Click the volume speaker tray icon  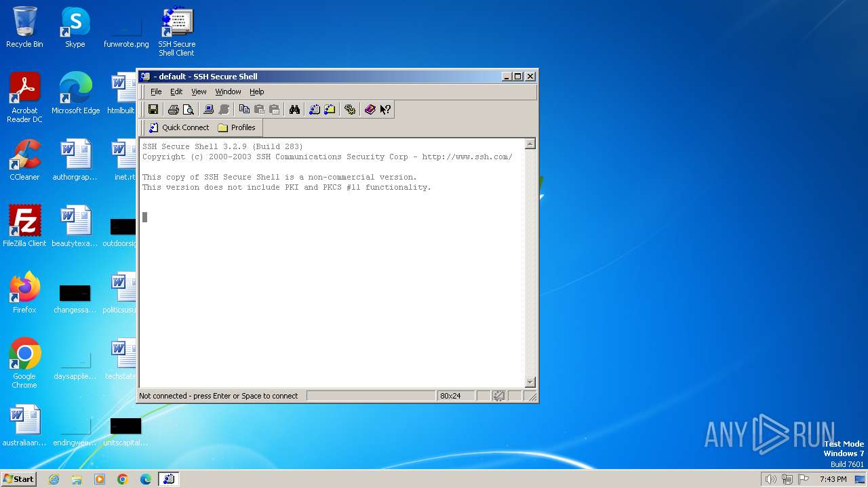771,479
